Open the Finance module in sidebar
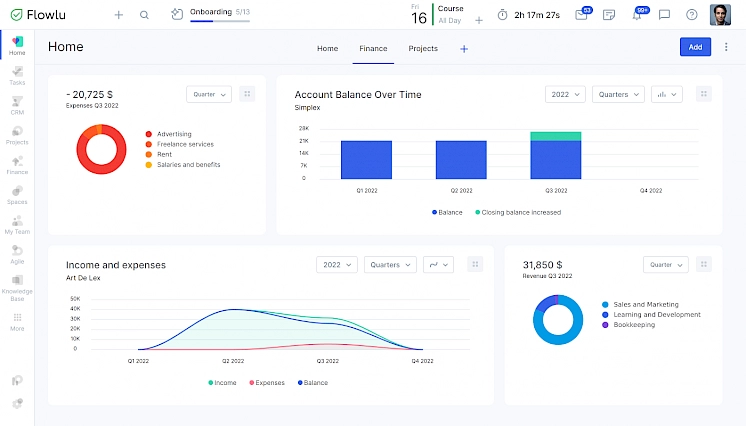Viewport: 746px width, 426px height. 17,166
